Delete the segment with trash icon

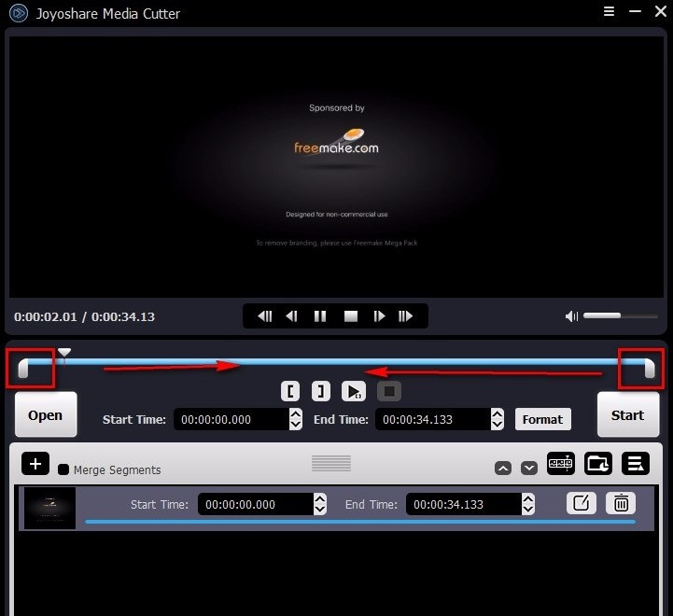click(621, 503)
